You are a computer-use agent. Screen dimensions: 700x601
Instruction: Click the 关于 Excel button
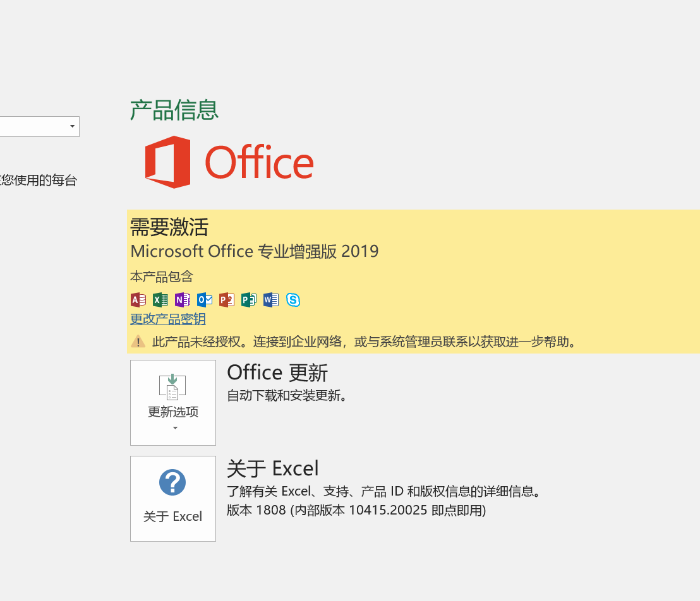click(x=173, y=499)
